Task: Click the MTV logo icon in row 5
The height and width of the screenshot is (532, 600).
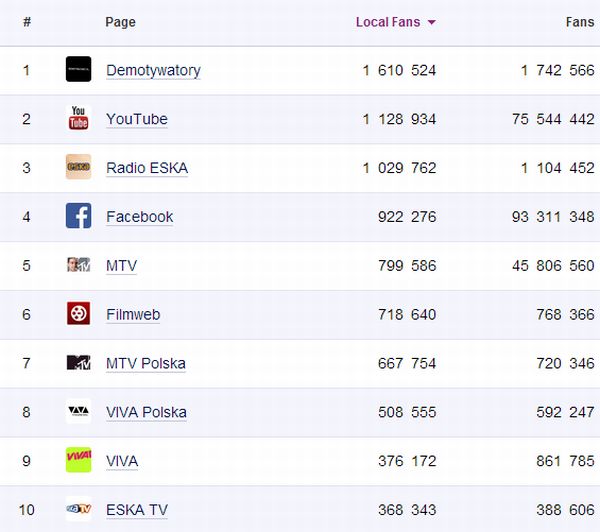Action: 78,265
